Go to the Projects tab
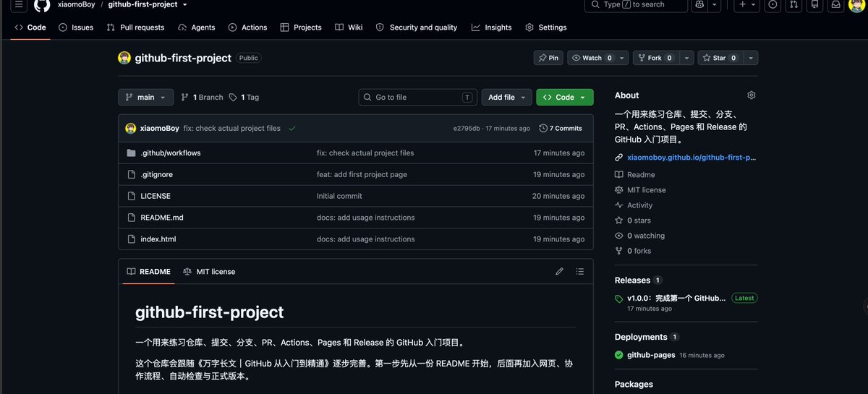 [301, 27]
